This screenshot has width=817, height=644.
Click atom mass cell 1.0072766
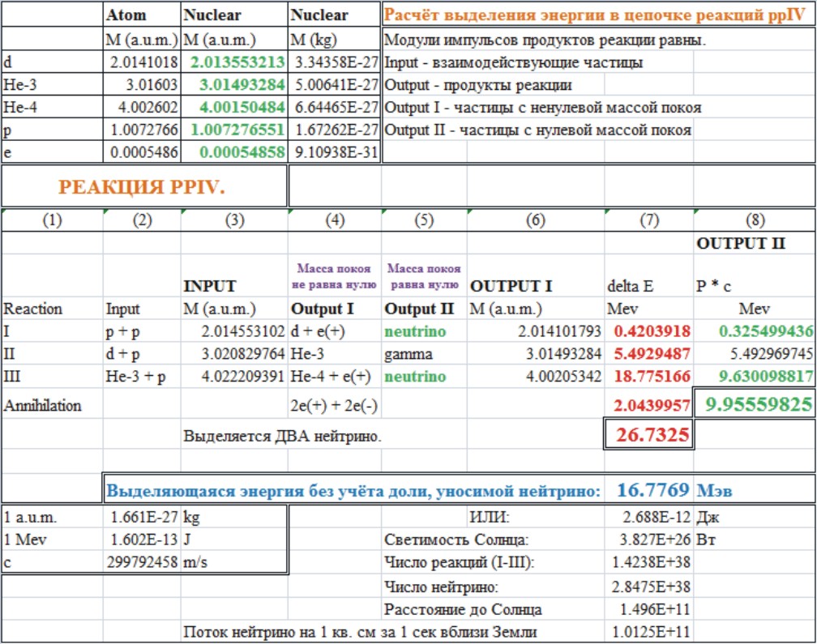[x=143, y=130]
